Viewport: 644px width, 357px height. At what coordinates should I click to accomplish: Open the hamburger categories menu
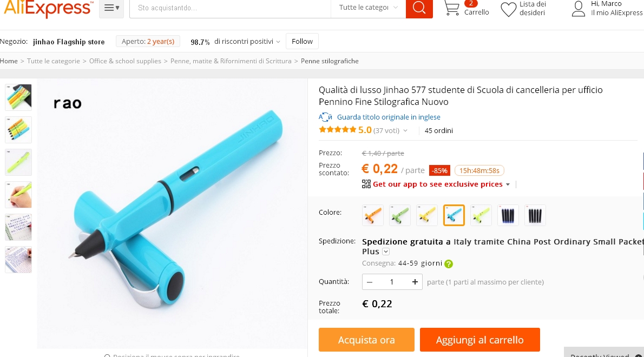[x=111, y=8]
